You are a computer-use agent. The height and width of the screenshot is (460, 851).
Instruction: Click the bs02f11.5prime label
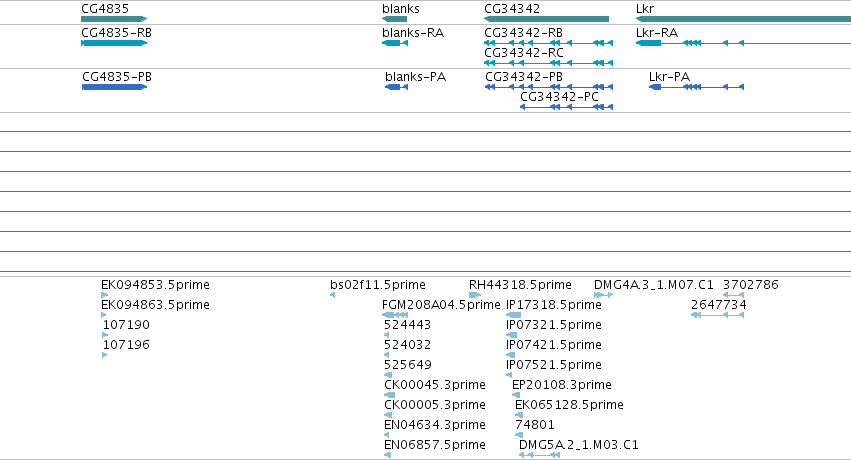tap(378, 285)
